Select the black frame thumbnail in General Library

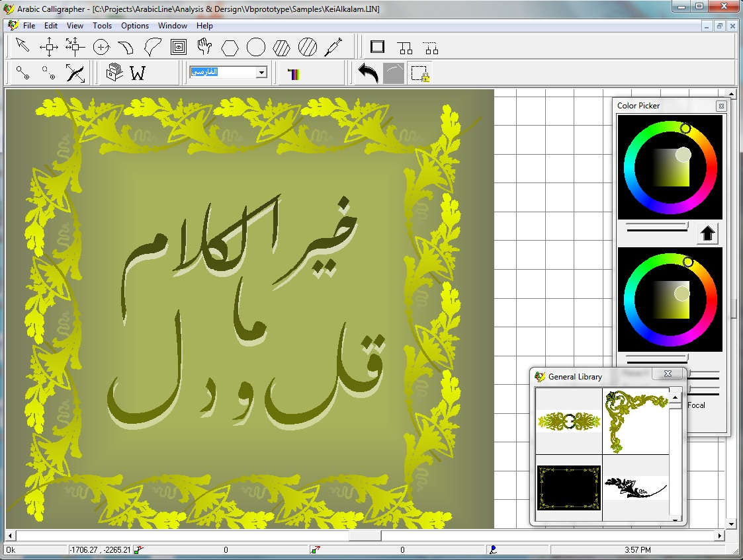tap(568, 487)
